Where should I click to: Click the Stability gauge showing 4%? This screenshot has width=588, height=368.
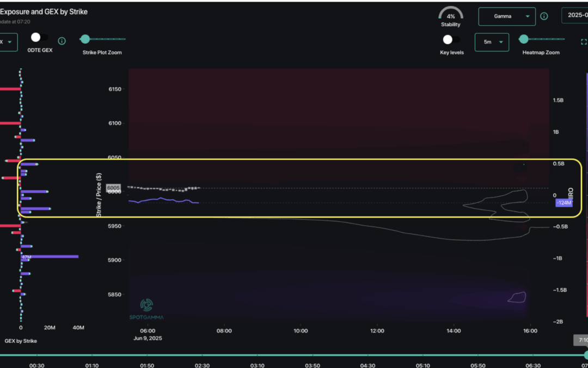[451, 16]
